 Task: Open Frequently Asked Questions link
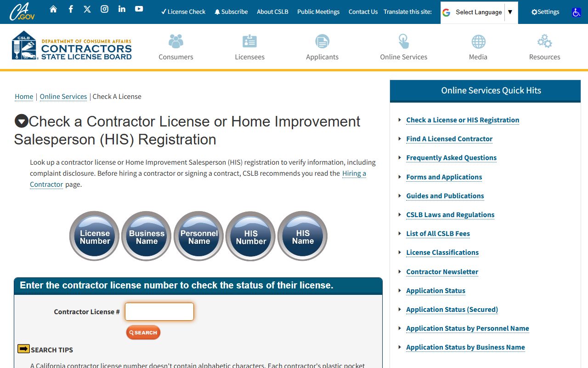[452, 158]
